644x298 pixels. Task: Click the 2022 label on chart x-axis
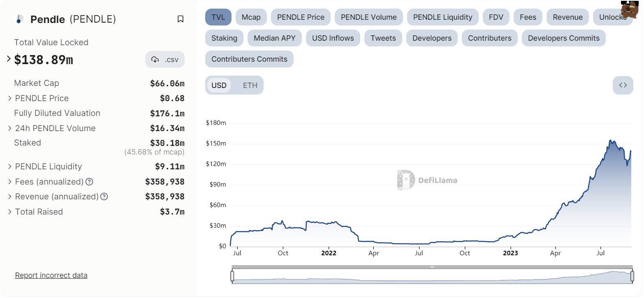[329, 253]
